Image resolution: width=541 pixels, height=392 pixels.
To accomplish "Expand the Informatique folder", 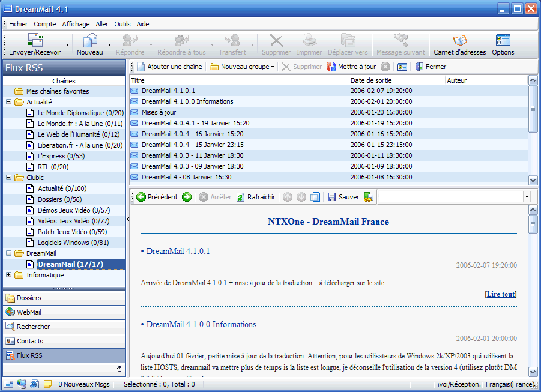I will (x=9, y=275).
